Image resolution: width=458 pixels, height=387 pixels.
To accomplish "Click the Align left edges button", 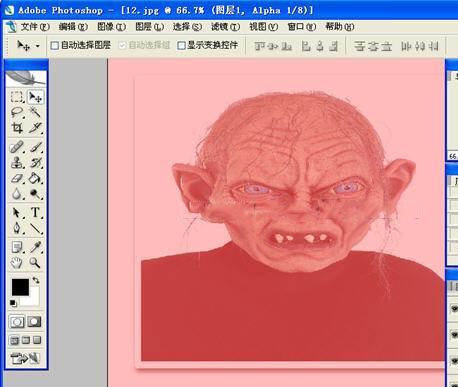I will (306, 46).
